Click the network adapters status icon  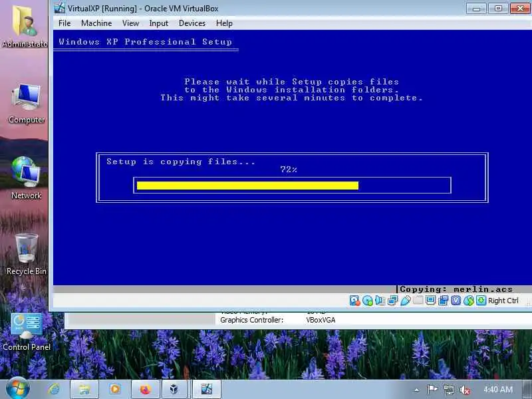click(392, 301)
